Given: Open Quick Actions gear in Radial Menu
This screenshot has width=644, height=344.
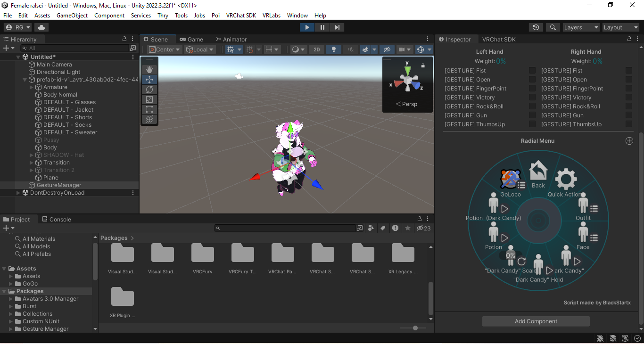Looking at the screenshot, I should pos(566,180).
